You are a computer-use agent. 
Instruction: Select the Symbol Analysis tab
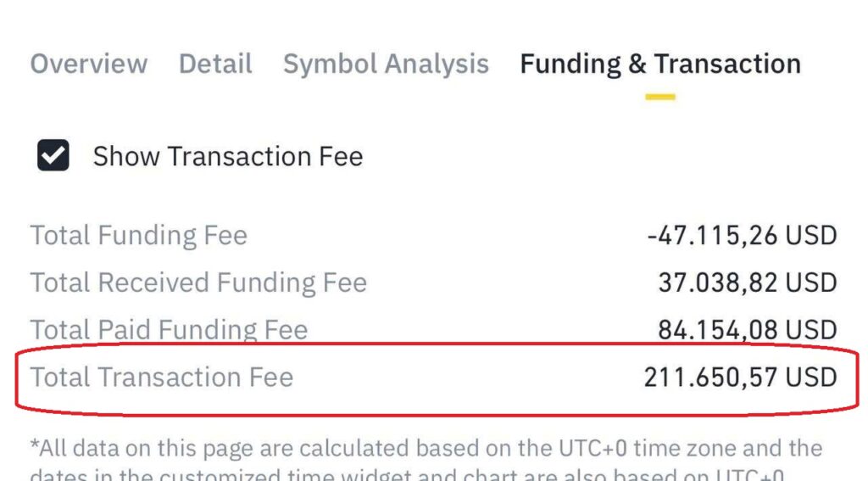click(386, 64)
